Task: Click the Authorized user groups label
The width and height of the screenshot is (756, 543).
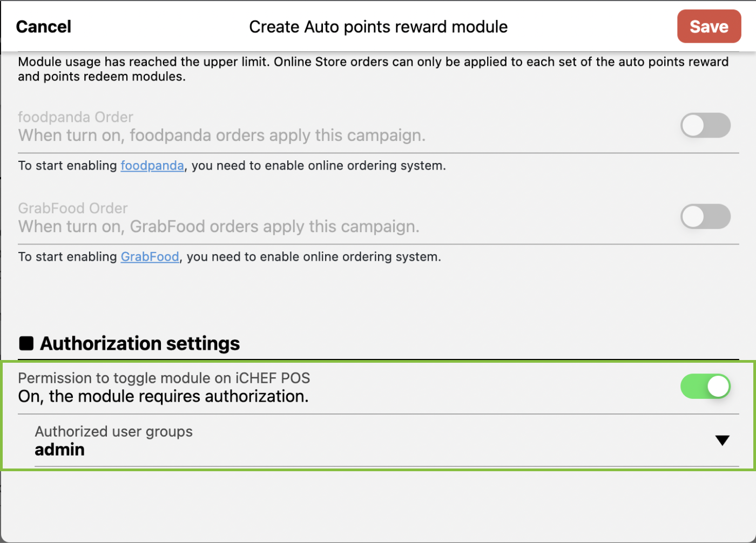Action: (x=113, y=432)
